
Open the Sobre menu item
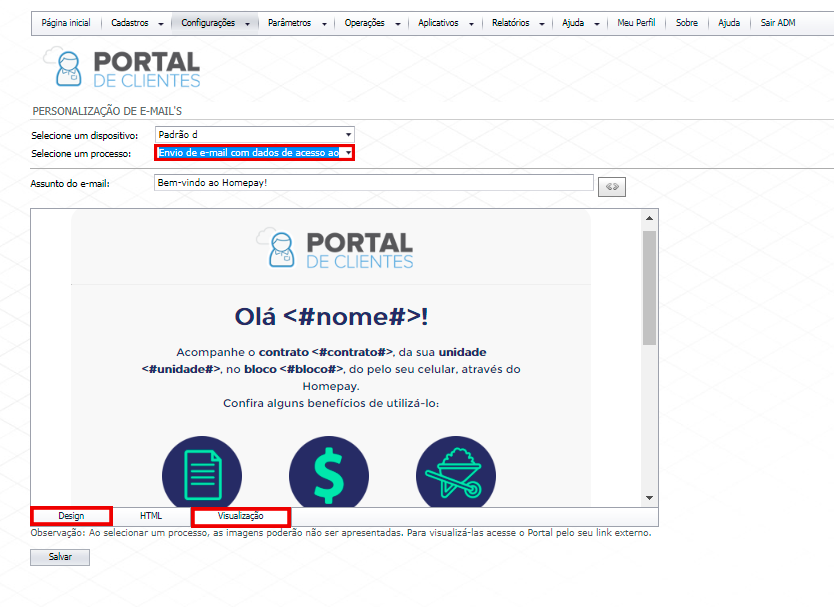tap(687, 23)
